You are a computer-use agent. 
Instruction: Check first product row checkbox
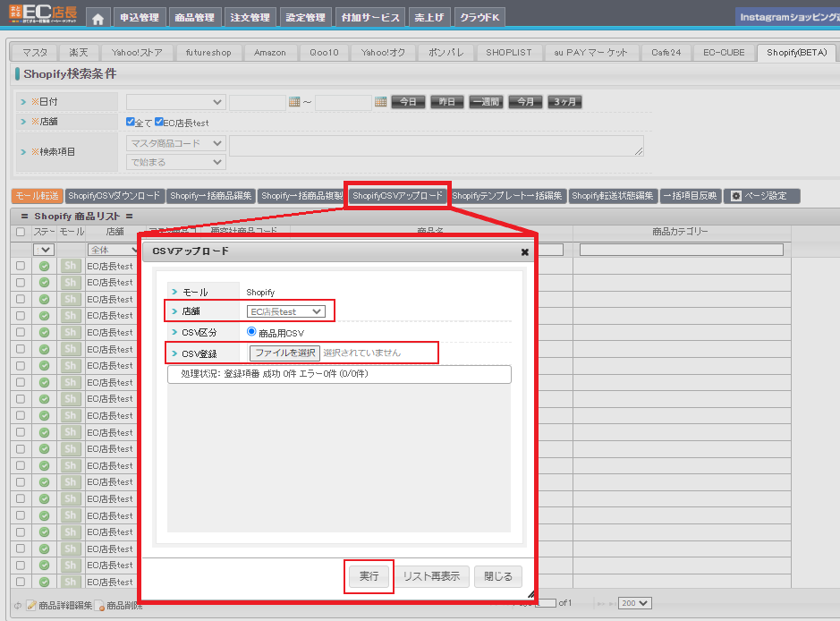pyautogui.click(x=21, y=266)
